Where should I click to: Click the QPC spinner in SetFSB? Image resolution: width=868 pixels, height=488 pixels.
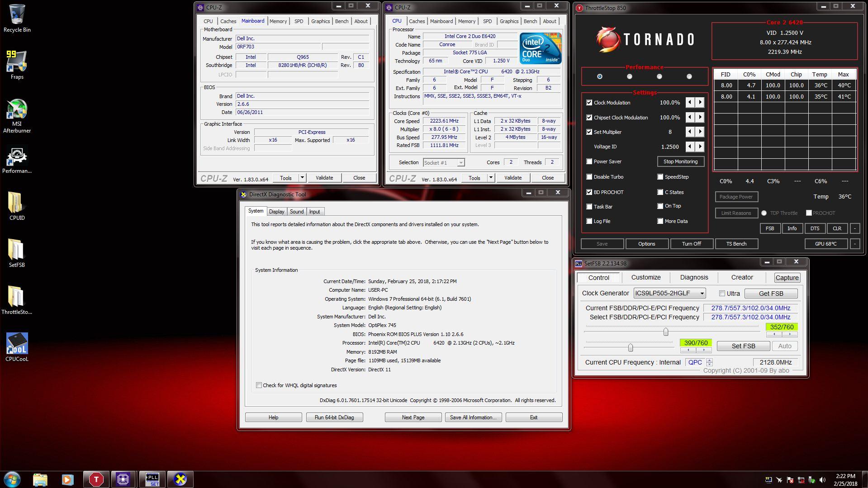point(709,362)
